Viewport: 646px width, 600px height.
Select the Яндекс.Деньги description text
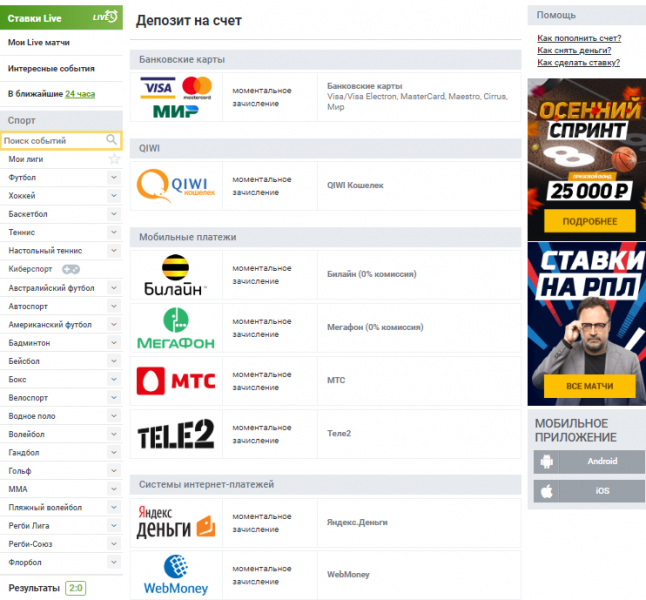357,523
